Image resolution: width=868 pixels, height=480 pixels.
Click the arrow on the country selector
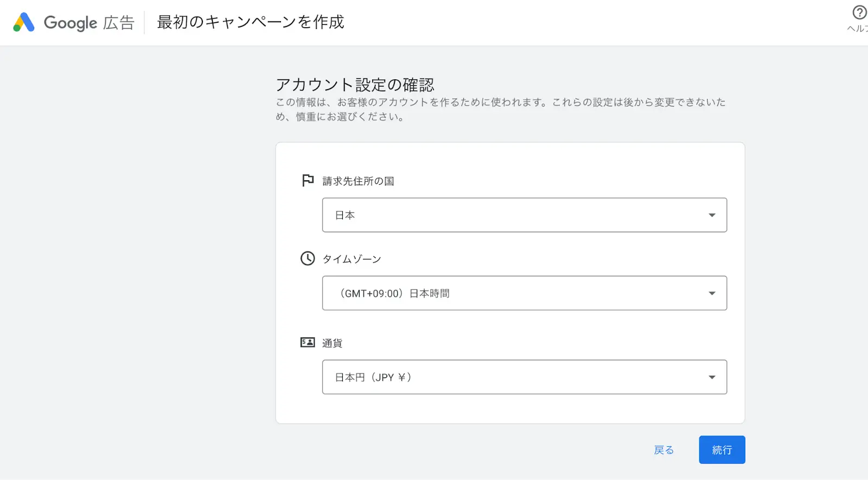coord(712,215)
